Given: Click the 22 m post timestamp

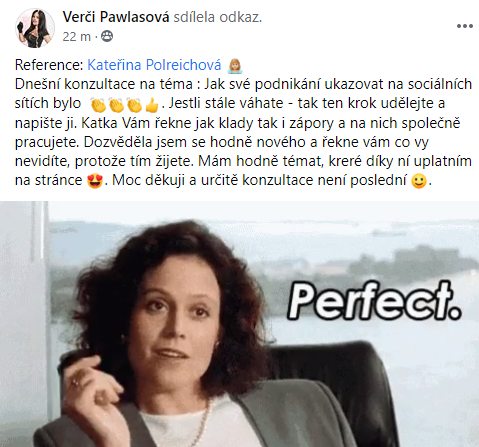Looking at the screenshot, I should click(x=76, y=36).
